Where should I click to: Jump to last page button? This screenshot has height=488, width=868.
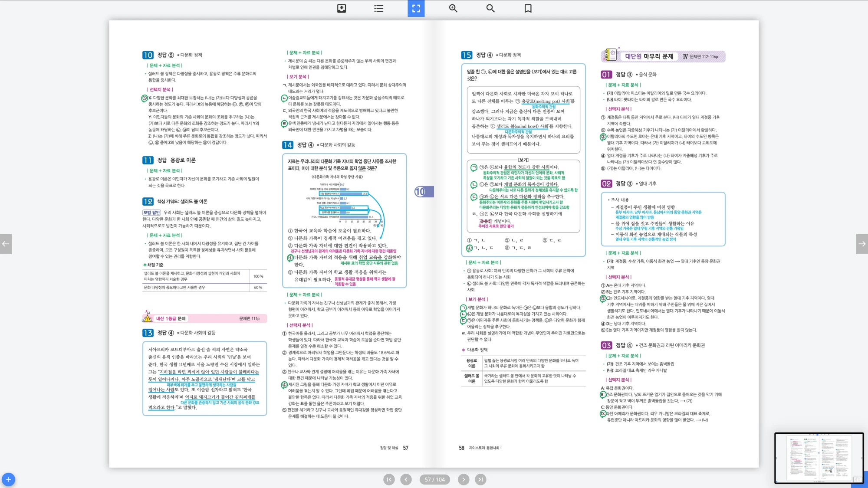[480, 479]
